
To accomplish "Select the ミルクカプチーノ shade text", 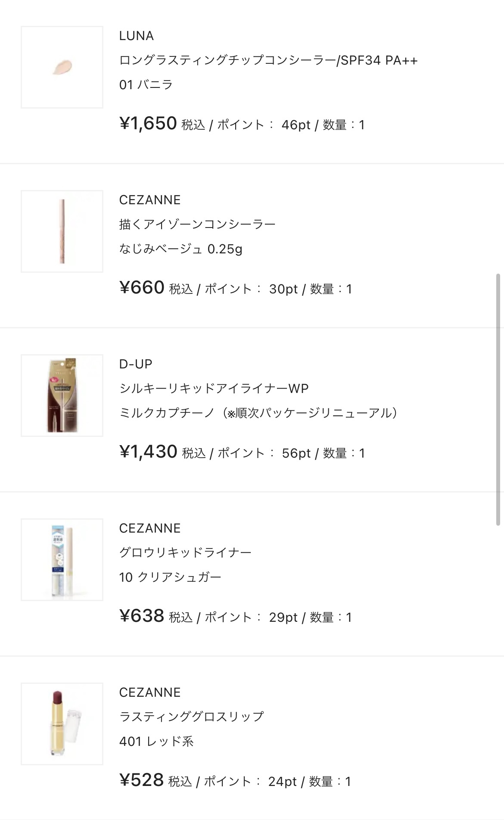I will 258,412.
